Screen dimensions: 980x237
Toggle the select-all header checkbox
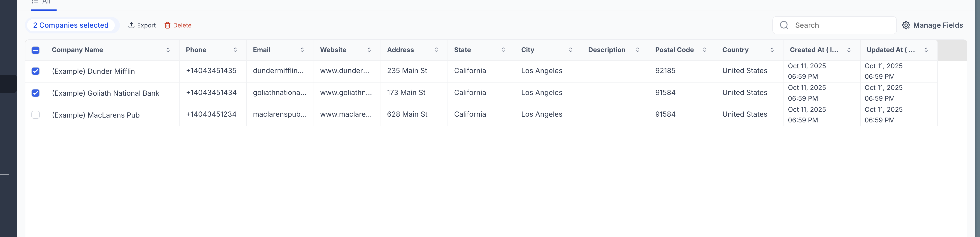(35, 50)
